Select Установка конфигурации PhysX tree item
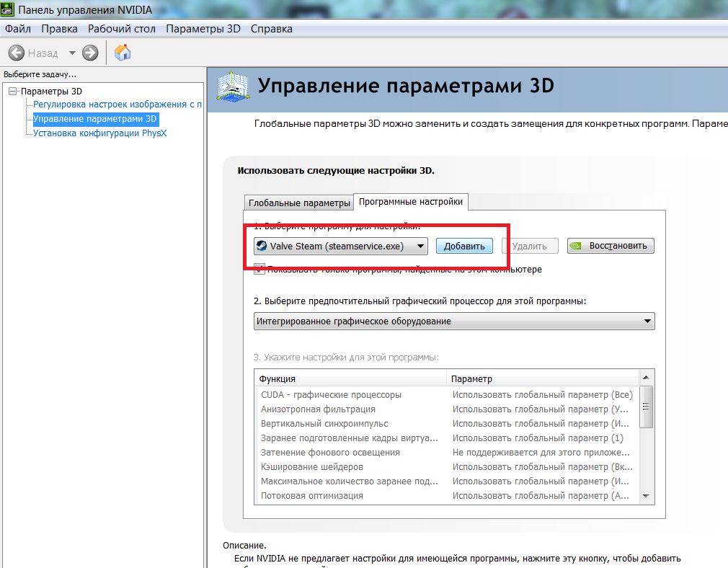 point(99,133)
